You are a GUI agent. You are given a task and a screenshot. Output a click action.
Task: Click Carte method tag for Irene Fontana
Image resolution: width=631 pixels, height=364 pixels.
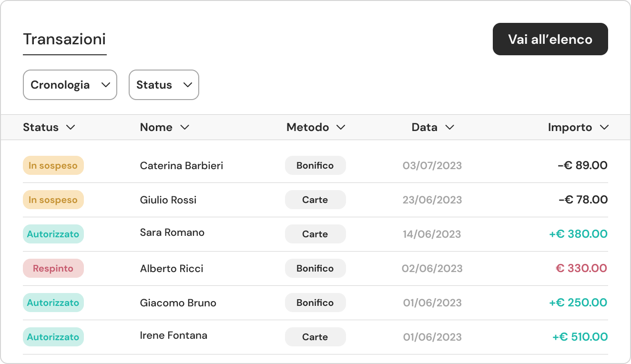pyautogui.click(x=315, y=337)
